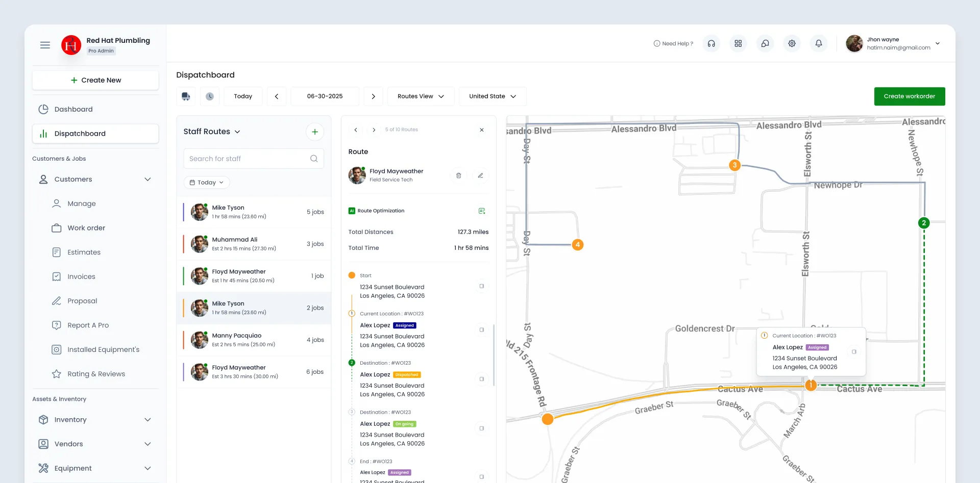This screenshot has width=980, height=483.
Task: Open the Routes View dropdown
Action: pyautogui.click(x=421, y=96)
